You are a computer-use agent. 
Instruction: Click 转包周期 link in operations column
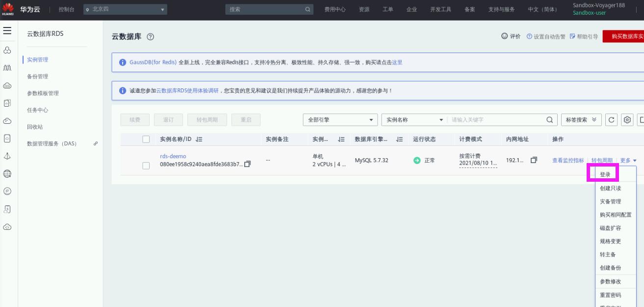(602, 161)
